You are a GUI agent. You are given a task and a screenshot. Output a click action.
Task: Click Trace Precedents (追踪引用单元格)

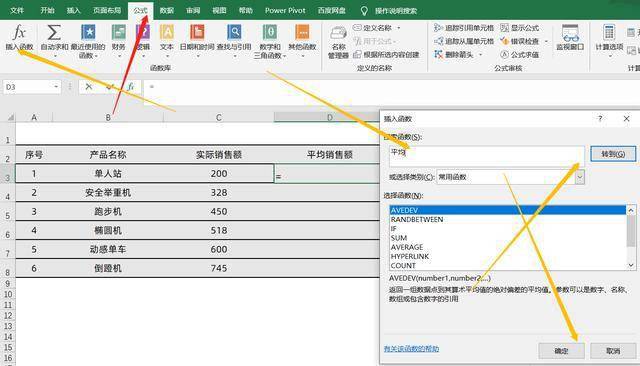(464, 28)
